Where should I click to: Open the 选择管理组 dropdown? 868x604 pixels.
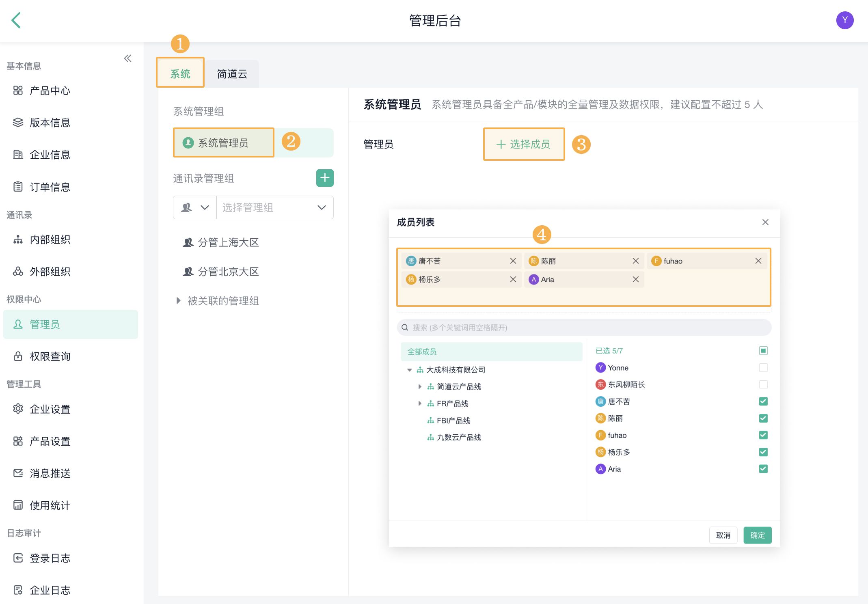(275, 207)
